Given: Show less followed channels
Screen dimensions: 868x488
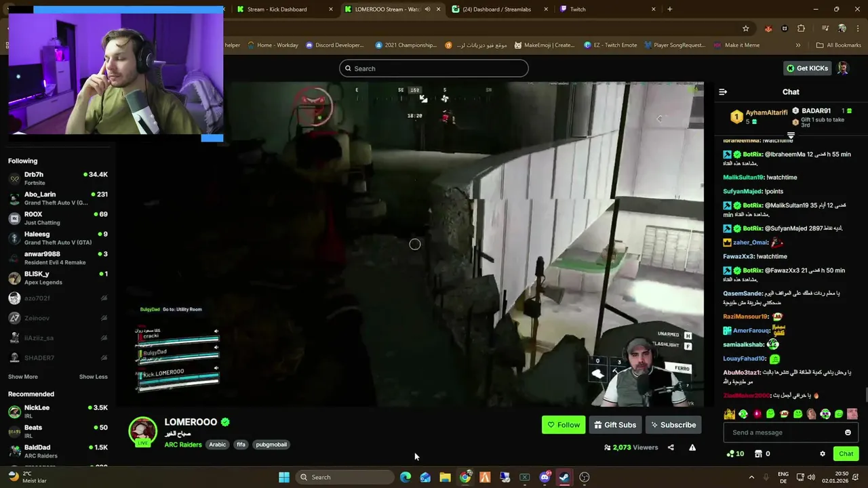Looking at the screenshot, I should [x=94, y=377].
